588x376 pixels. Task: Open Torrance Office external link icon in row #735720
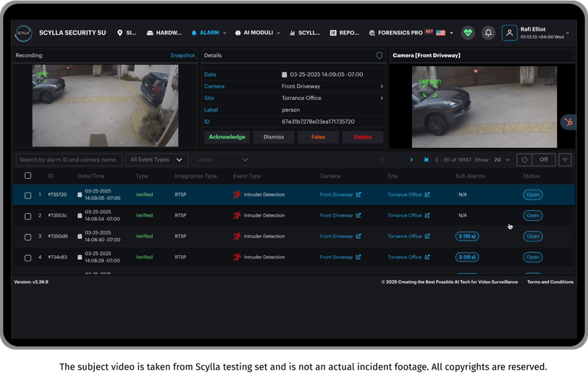(x=427, y=194)
